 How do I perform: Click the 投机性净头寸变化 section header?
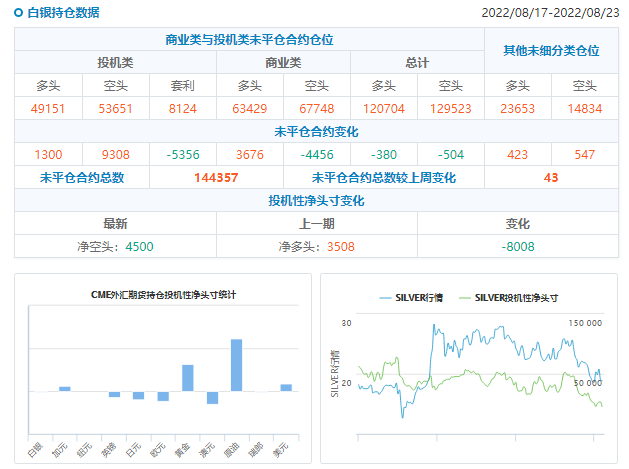[x=316, y=200]
